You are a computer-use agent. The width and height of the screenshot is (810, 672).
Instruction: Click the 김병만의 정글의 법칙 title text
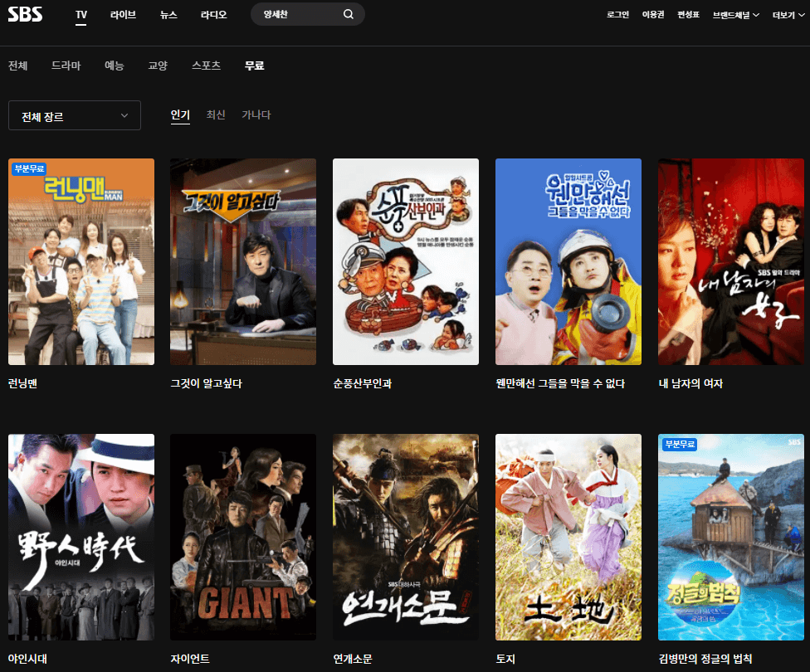click(705, 659)
